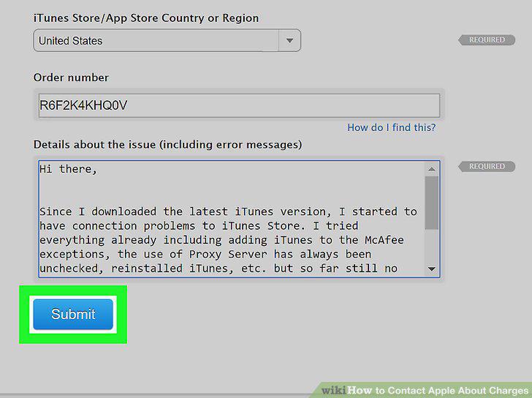This screenshot has height=398, width=532.
Task: Open the Country or Region dropdown
Action: tap(167, 40)
